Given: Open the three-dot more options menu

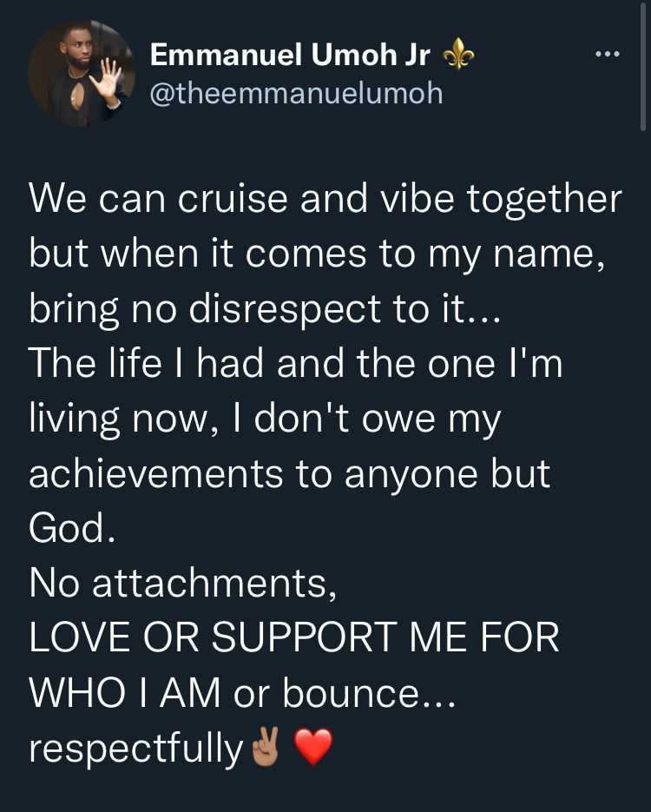Looking at the screenshot, I should (607, 53).
